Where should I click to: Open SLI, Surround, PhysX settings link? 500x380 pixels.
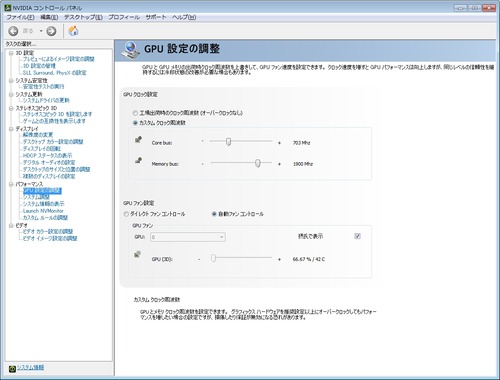tap(54, 73)
